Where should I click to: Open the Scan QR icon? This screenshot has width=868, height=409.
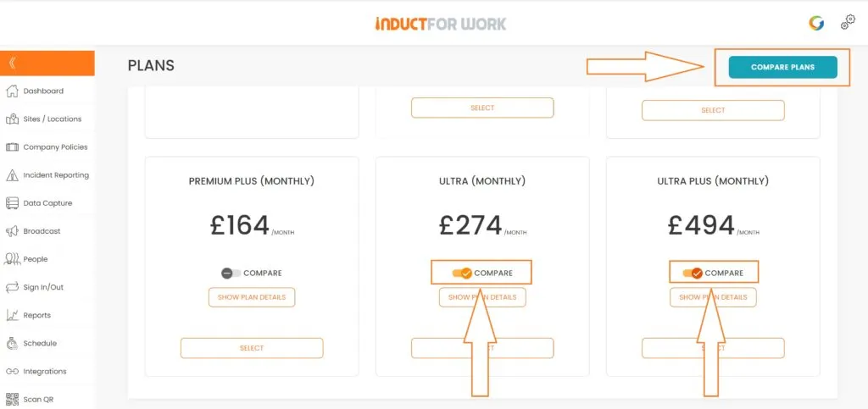12,399
